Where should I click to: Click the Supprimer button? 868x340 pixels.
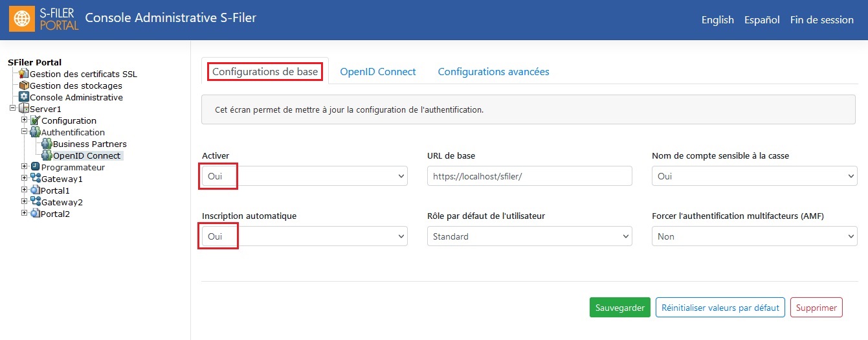[x=816, y=308]
